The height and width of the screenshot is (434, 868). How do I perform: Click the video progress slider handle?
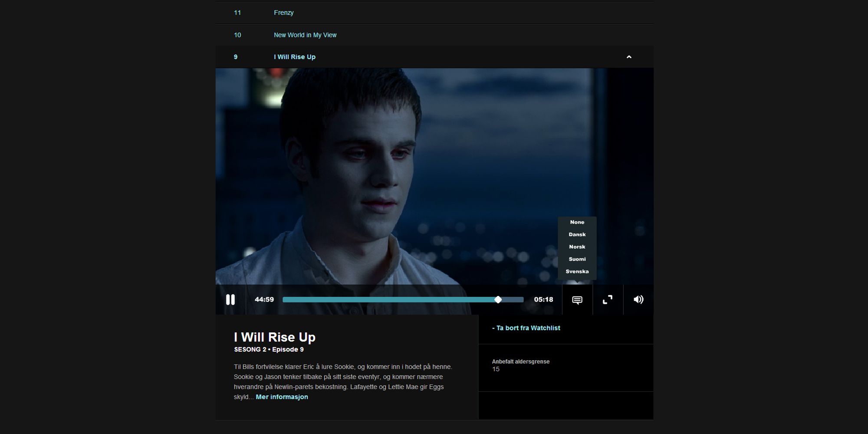498,299
